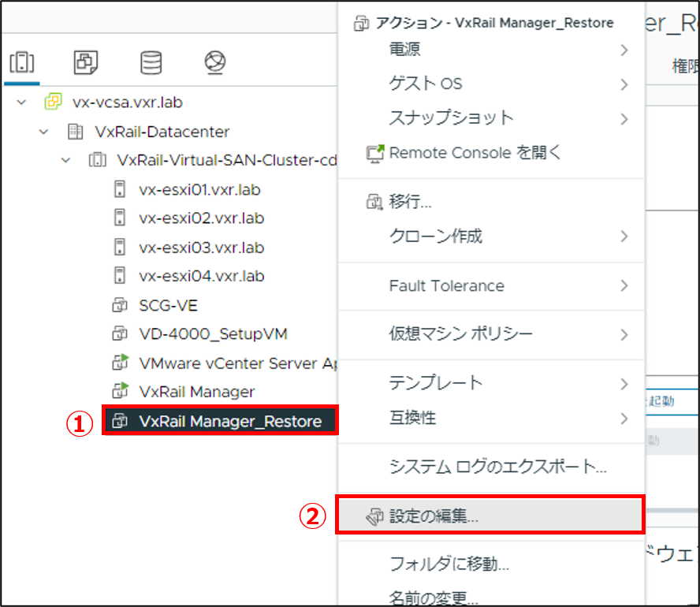Click the vCenter icon beside vx-vcsa.vxr.lab
The width and height of the screenshot is (700, 607).
click(x=53, y=102)
